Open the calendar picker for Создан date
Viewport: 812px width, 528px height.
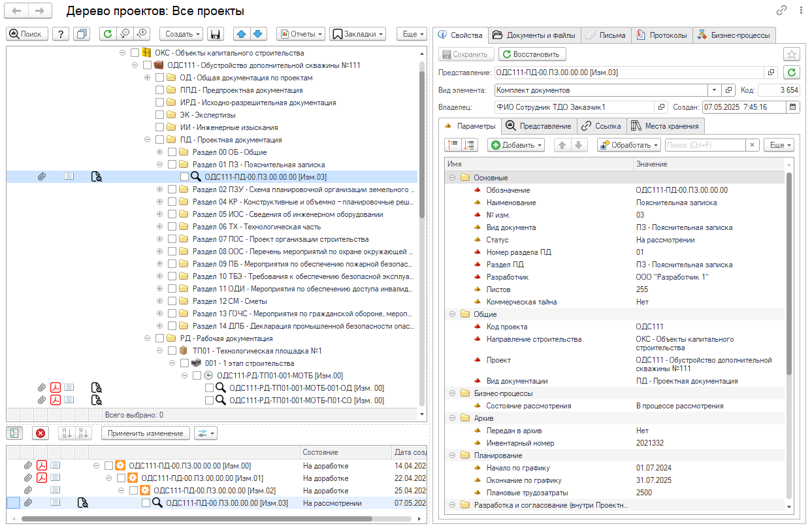point(794,107)
